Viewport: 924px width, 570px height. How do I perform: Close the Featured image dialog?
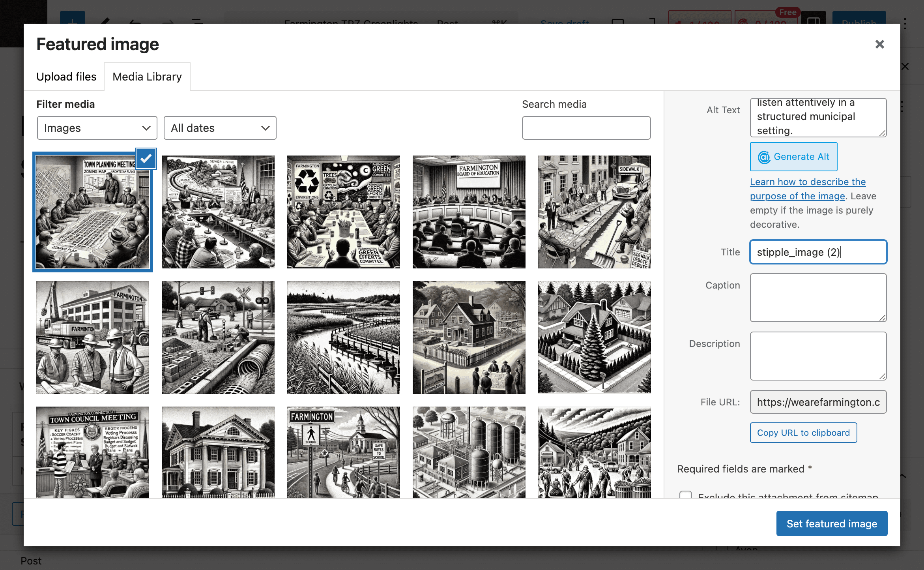coord(879,44)
